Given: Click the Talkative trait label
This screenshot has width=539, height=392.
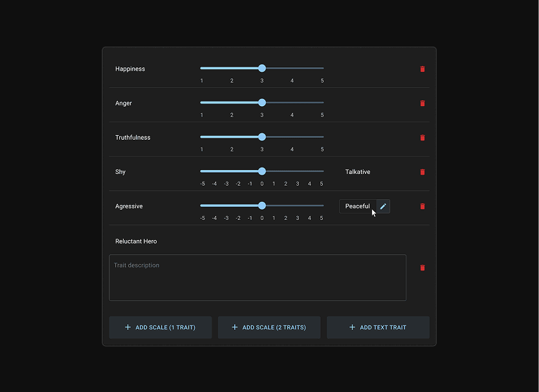Looking at the screenshot, I should [358, 172].
